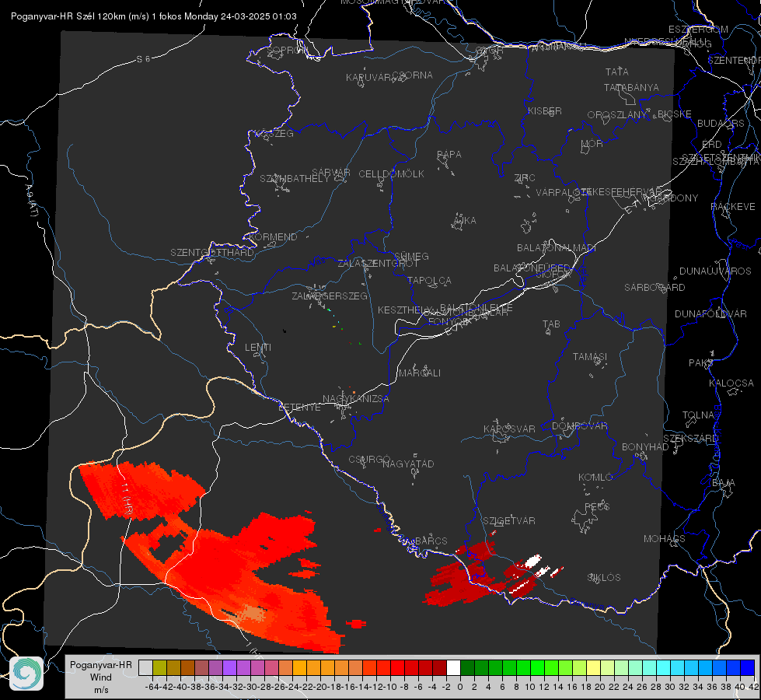Screen dimensions: 761x700
Task: Click the KOMLO label
Action: (x=595, y=478)
